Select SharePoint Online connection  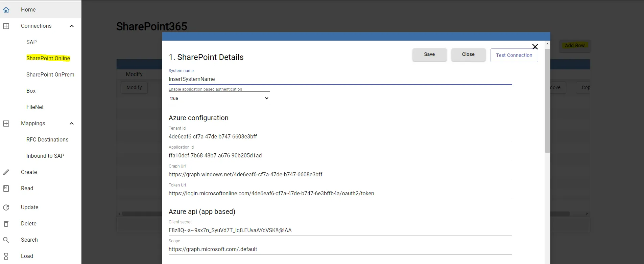click(x=48, y=59)
